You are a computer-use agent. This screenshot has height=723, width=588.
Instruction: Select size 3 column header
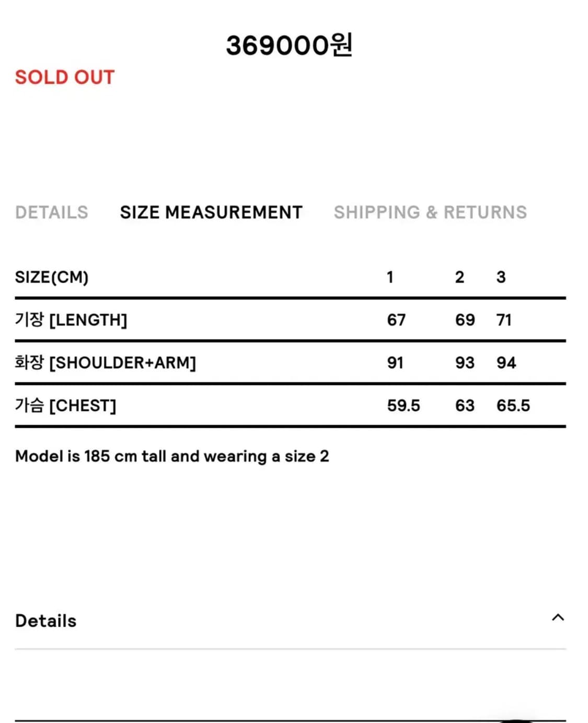point(501,277)
